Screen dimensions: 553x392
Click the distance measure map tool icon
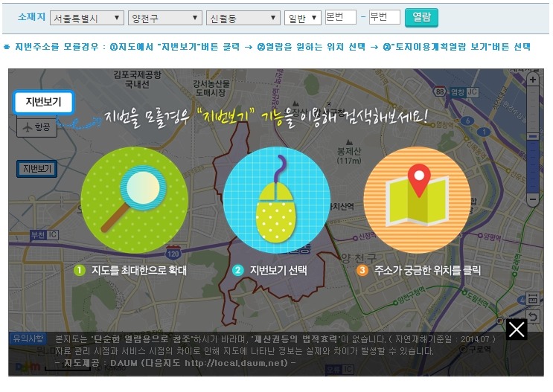click(533, 298)
